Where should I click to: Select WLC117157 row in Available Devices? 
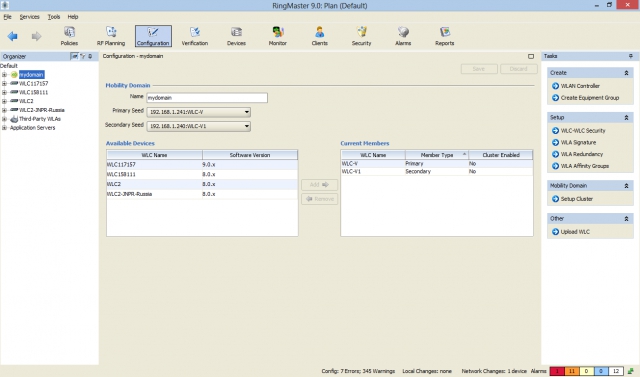pos(202,165)
